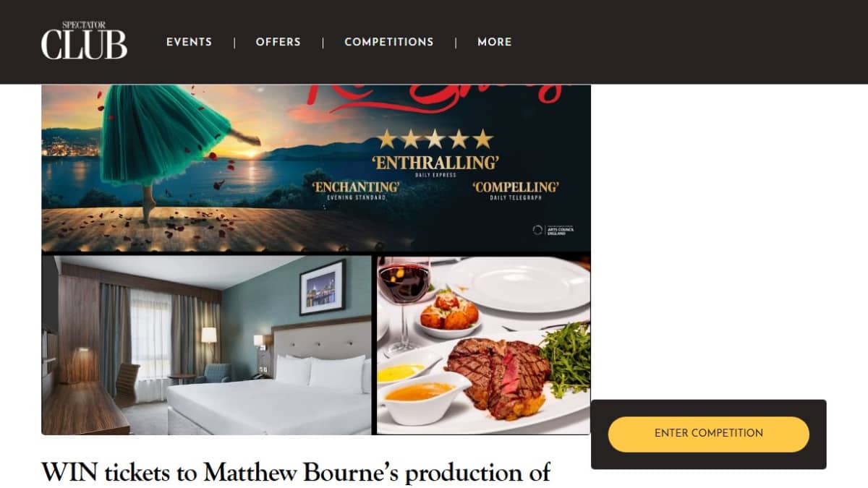Open the Events menu item

tap(189, 42)
